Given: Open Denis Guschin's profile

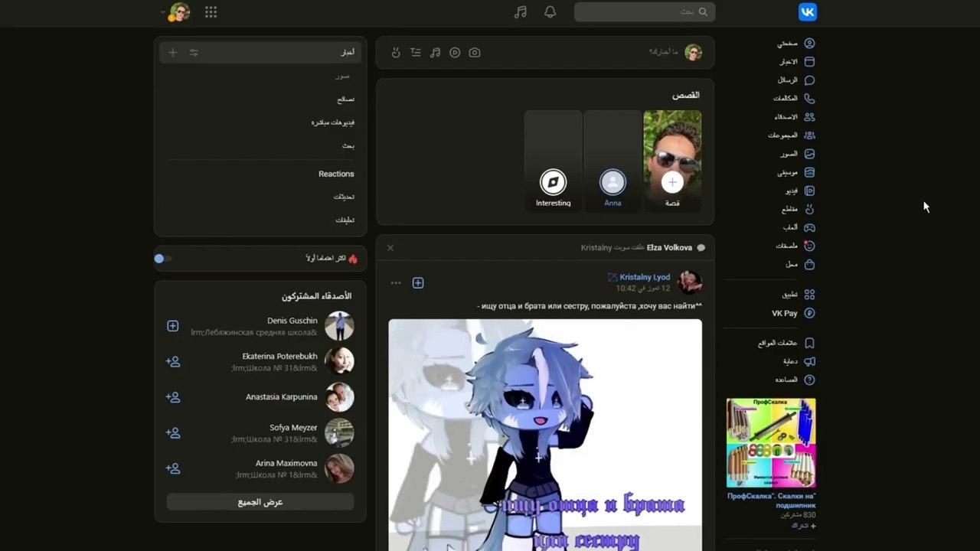Looking at the screenshot, I should coord(292,321).
